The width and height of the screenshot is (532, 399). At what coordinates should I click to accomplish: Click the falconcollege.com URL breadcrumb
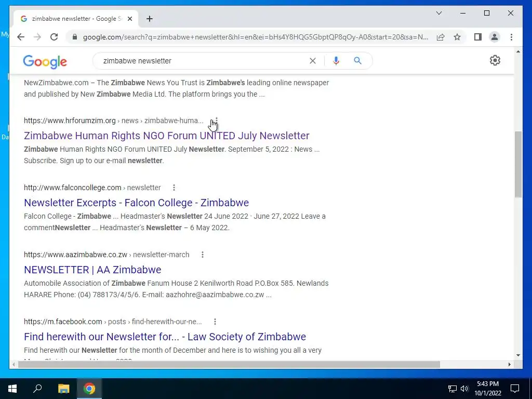tap(92, 188)
